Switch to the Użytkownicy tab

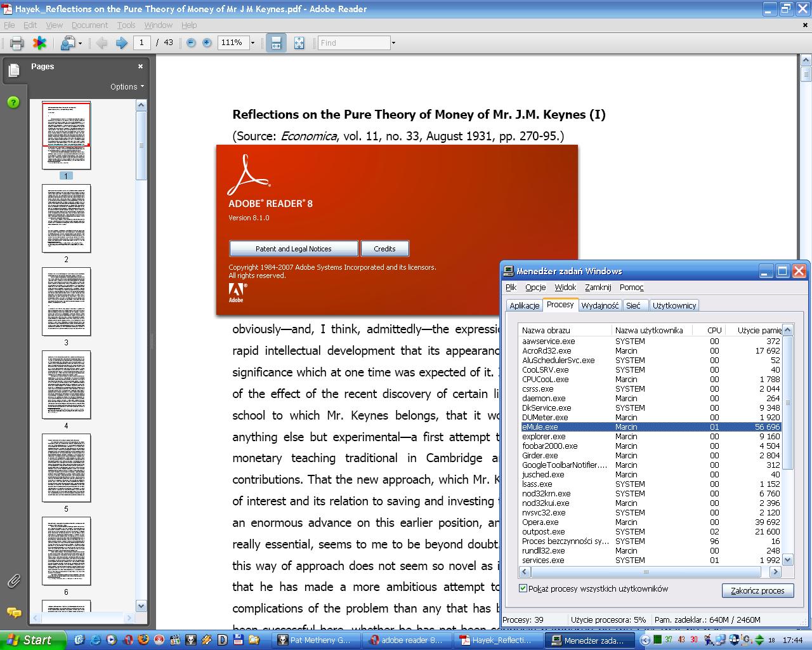point(674,305)
